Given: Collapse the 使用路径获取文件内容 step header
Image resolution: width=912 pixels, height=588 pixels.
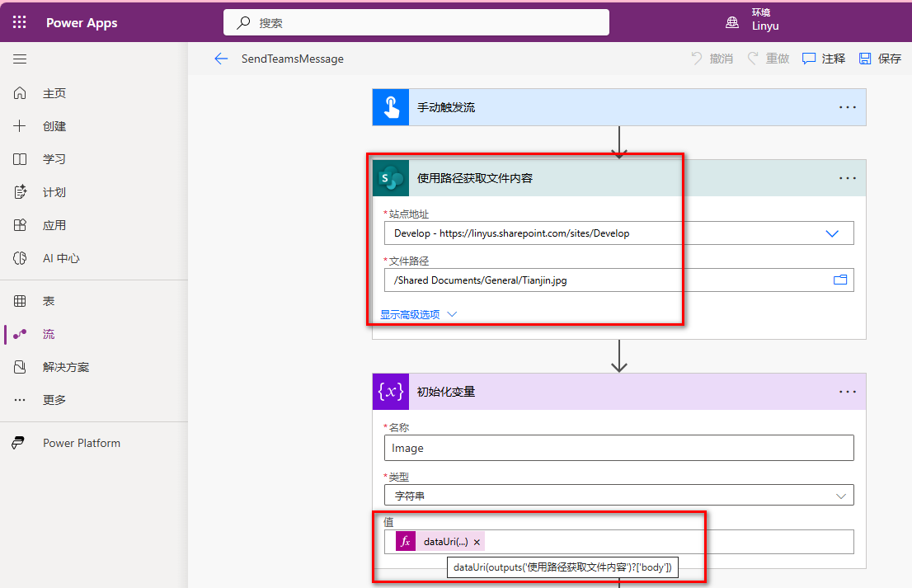Looking at the screenshot, I should click(618, 178).
